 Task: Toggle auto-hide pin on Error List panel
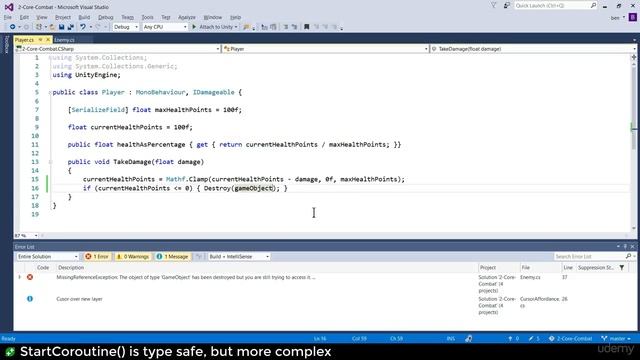click(x=625, y=247)
